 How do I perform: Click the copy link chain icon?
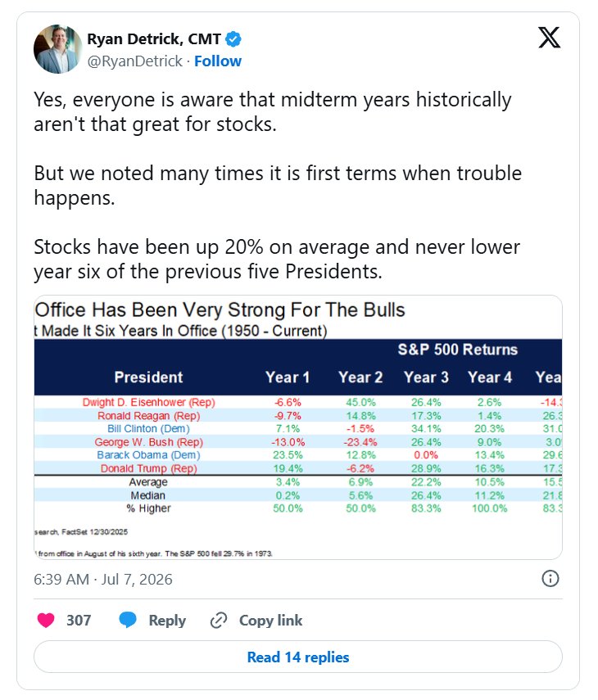point(219,620)
